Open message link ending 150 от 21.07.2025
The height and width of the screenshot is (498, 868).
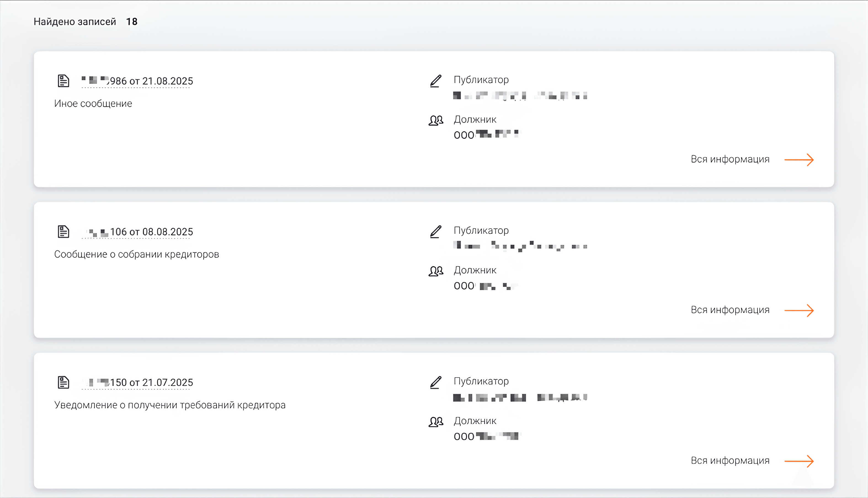click(137, 382)
